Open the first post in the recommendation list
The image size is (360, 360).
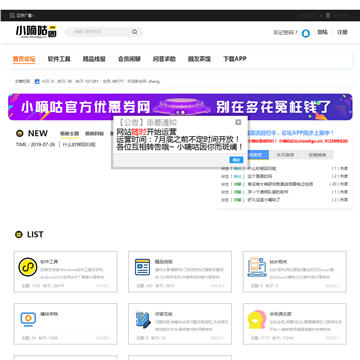click(x=261, y=169)
